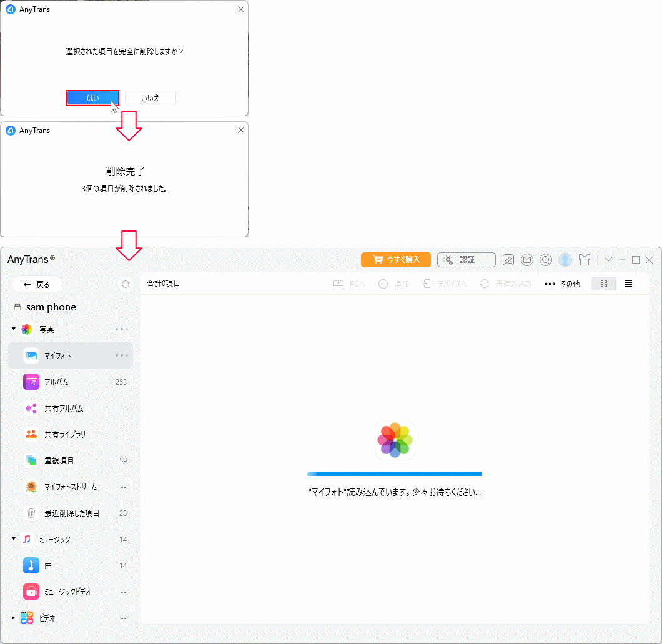Open マイフォトストリーム in the sidebar
This screenshot has height=644, width=662.
pos(71,487)
